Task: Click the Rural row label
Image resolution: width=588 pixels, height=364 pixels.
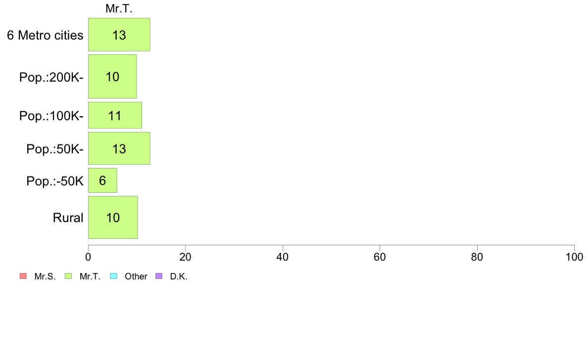Action: [68, 218]
